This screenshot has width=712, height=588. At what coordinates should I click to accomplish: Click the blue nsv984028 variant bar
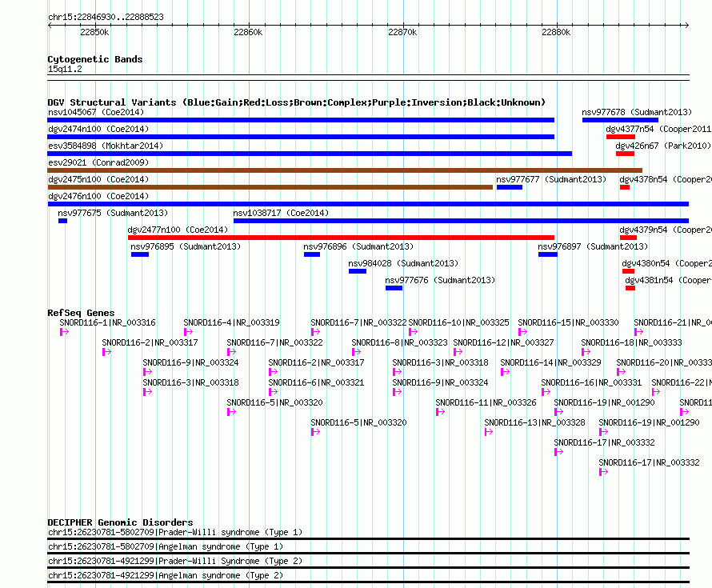(x=358, y=271)
